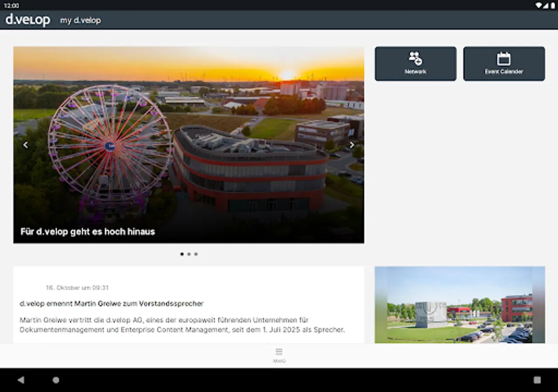Tap the battery icon in the status bar

point(553,5)
